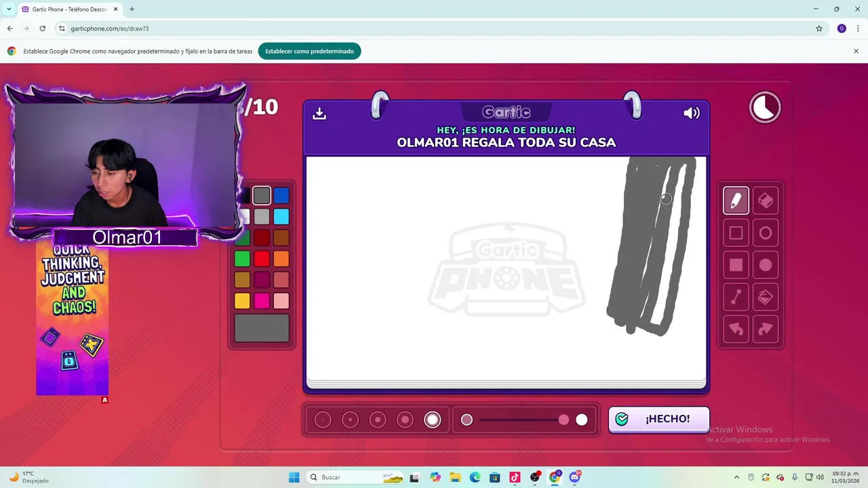
Task: Open the Chrome profile avatar
Action: (842, 28)
